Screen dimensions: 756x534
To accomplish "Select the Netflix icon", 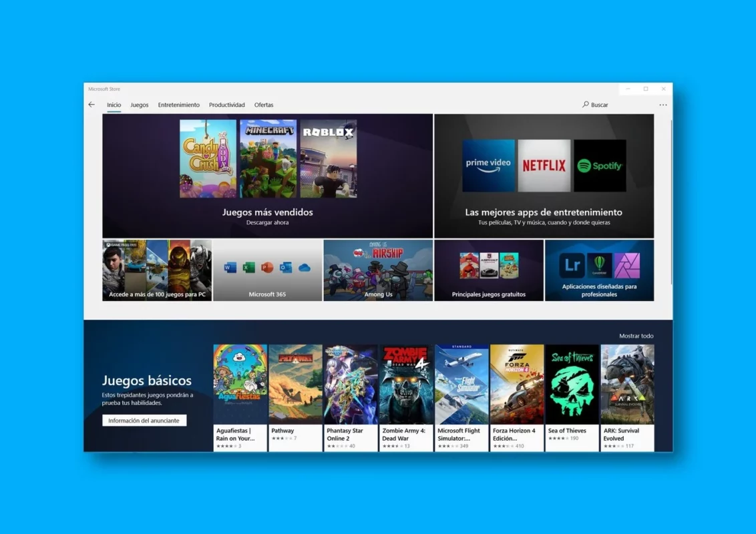I will (x=544, y=165).
